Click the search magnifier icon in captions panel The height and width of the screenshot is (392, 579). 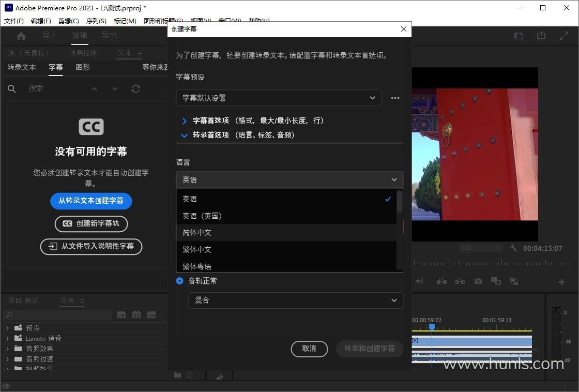point(12,88)
